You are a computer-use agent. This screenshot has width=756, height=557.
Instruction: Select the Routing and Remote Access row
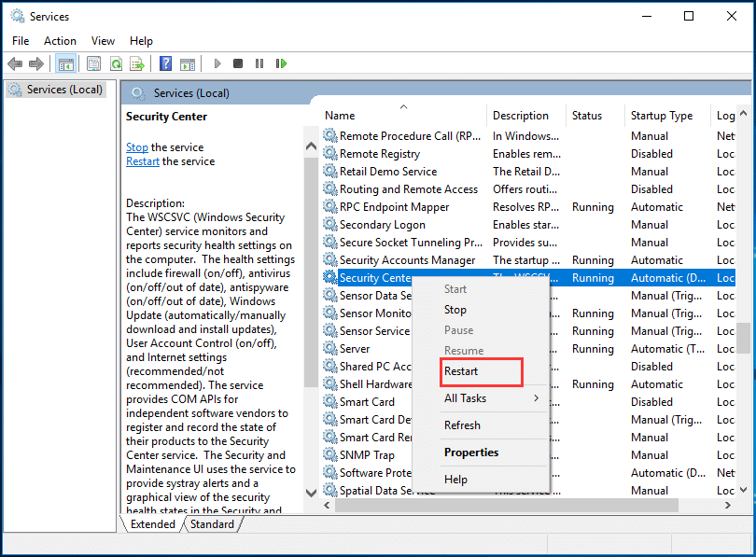(x=529, y=189)
